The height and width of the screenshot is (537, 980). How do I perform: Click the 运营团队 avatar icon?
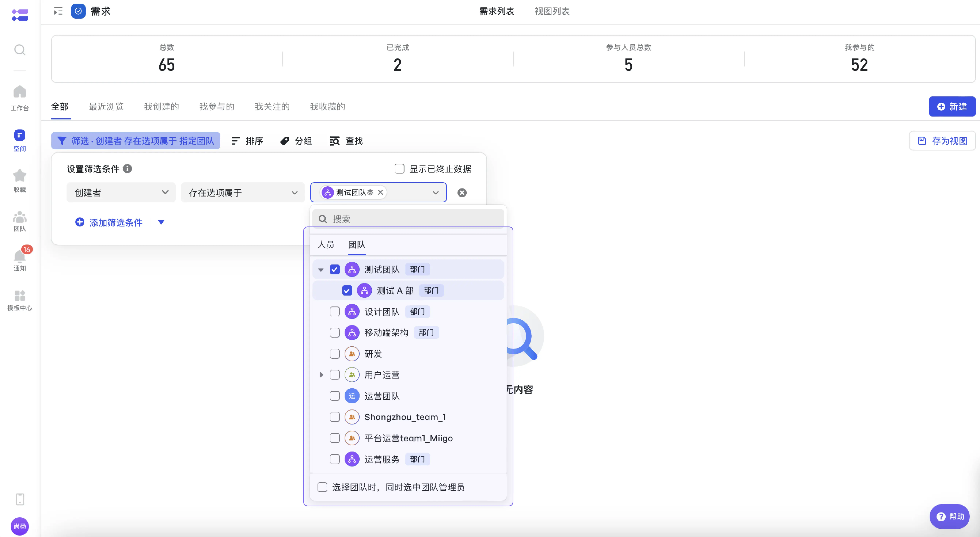pos(352,396)
